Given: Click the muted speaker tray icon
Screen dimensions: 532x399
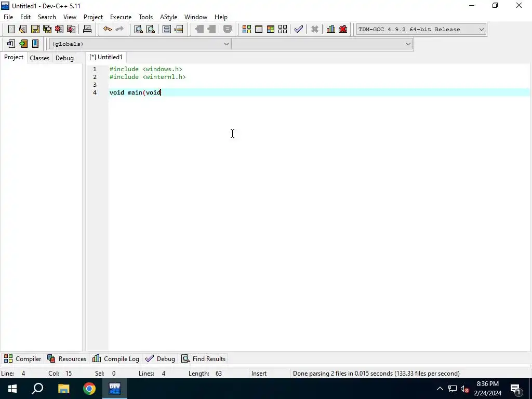Looking at the screenshot, I should (x=465, y=389).
